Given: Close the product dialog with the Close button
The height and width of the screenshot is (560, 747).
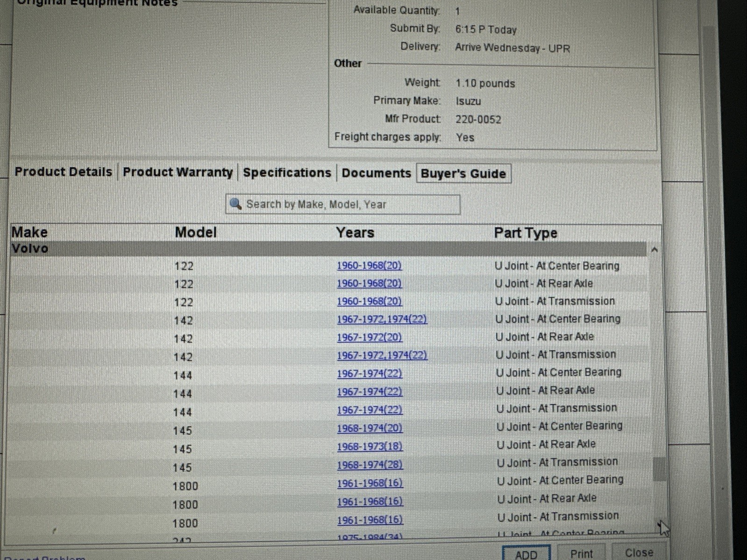Looking at the screenshot, I should [x=639, y=553].
